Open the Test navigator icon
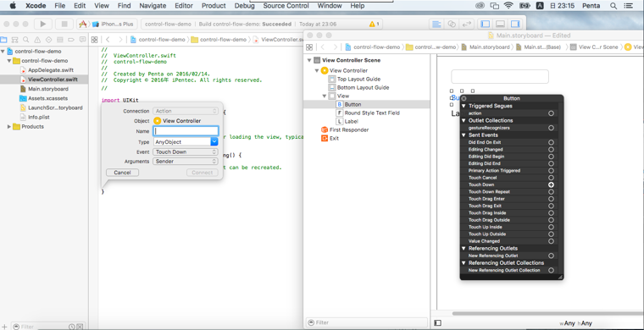 (48, 40)
